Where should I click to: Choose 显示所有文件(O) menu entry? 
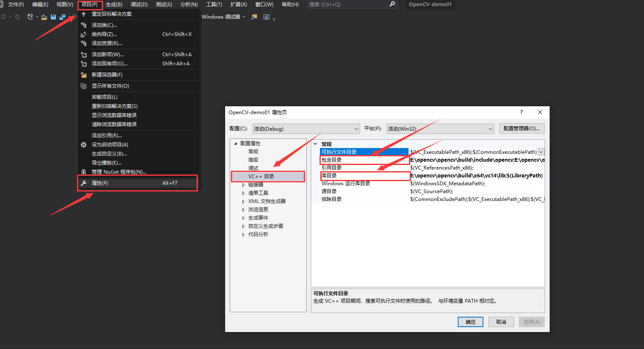139,86
